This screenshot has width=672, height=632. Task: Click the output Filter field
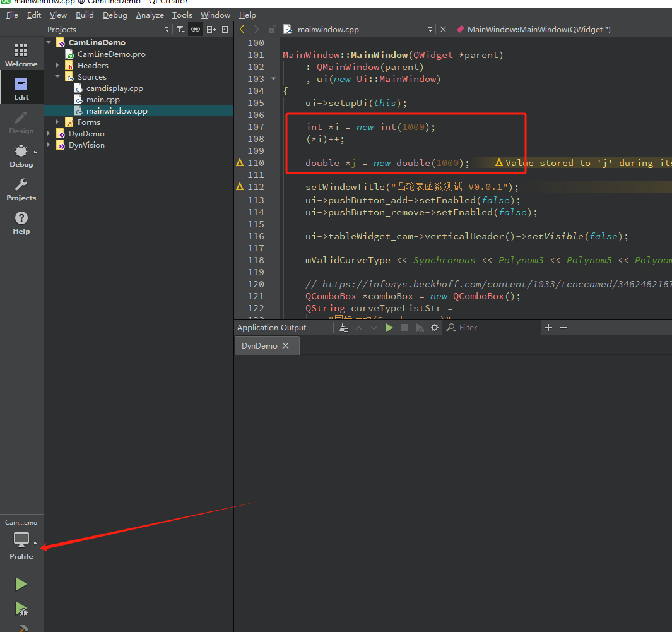[x=492, y=328]
